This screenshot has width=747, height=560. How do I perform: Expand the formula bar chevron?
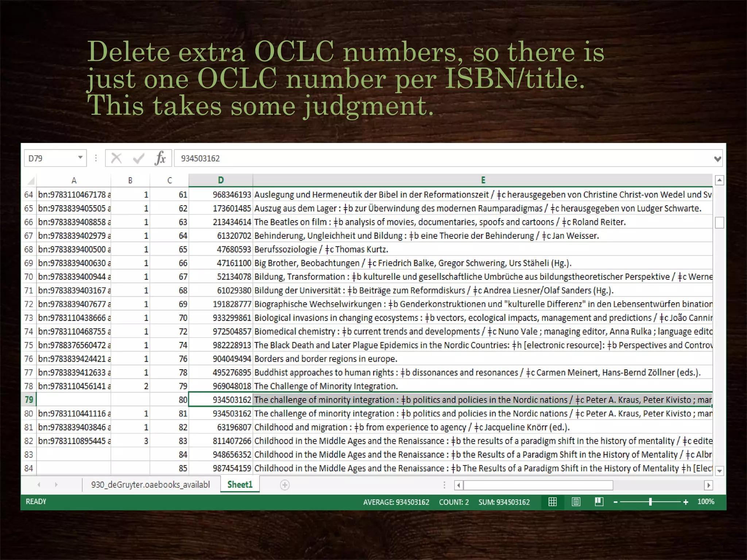(x=717, y=159)
